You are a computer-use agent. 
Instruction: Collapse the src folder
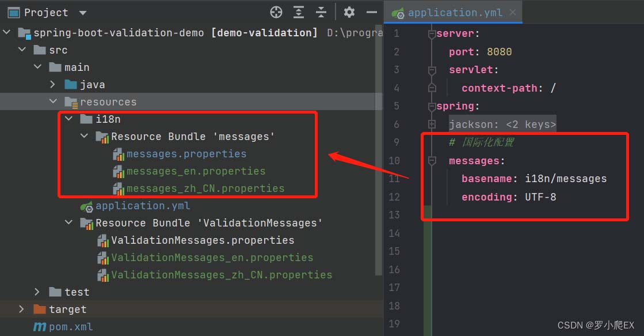[22, 50]
